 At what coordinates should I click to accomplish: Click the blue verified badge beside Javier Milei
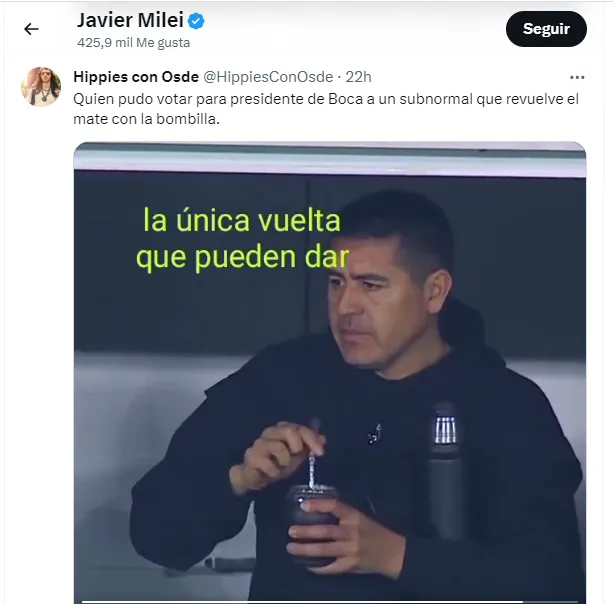click(196, 21)
